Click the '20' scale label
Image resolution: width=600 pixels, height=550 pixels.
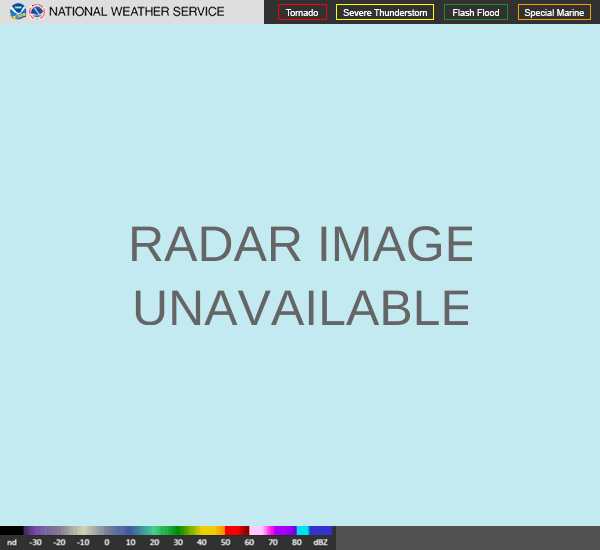[x=154, y=542]
